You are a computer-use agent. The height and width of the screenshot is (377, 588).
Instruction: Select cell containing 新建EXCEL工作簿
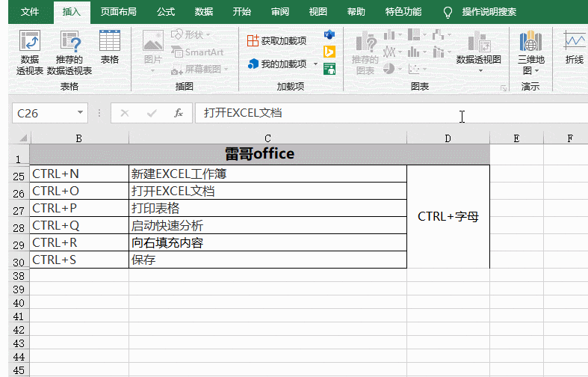267,174
